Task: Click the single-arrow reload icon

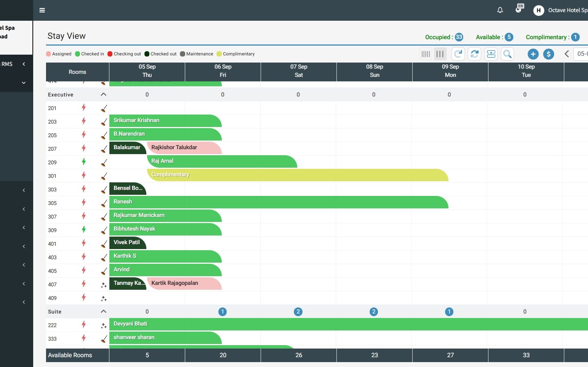Action: [x=458, y=54]
